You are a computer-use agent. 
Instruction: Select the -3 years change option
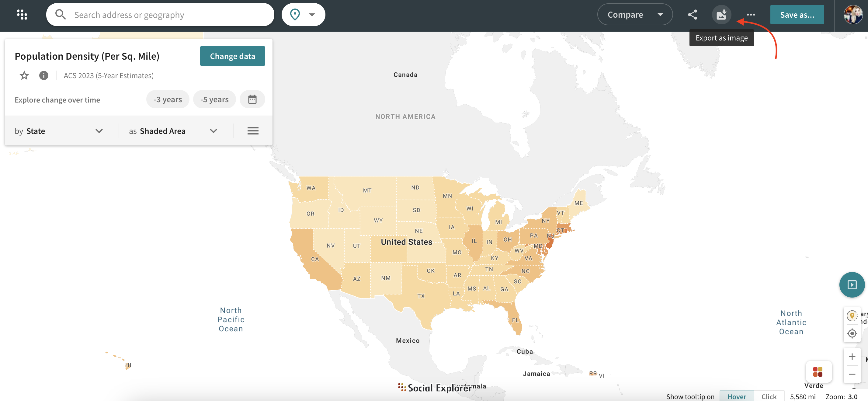point(168,99)
